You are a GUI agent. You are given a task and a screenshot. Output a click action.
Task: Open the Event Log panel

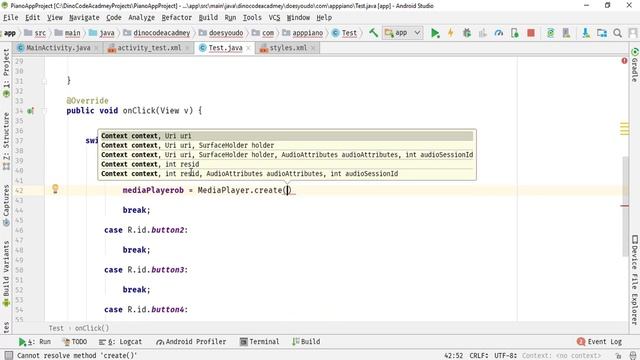[599, 342]
